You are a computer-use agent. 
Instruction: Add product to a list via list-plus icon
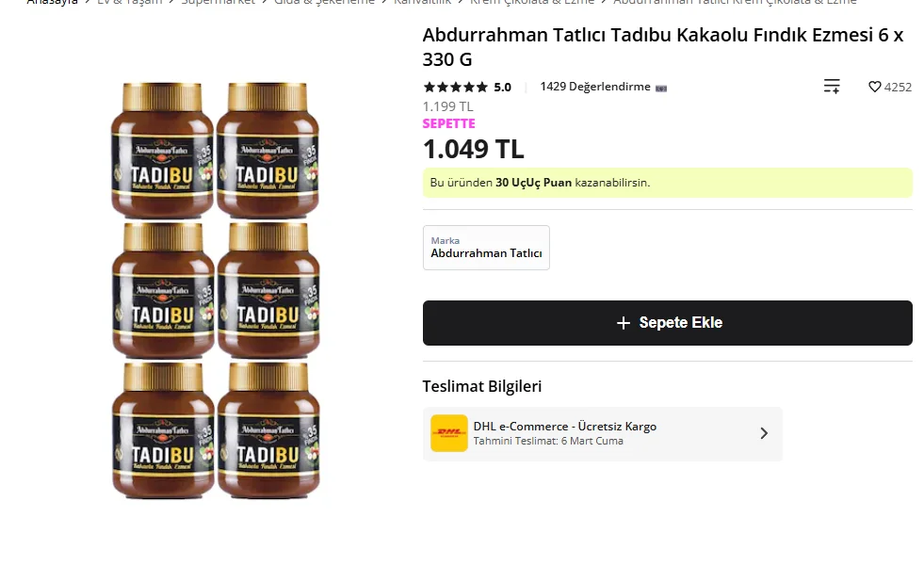(x=832, y=87)
